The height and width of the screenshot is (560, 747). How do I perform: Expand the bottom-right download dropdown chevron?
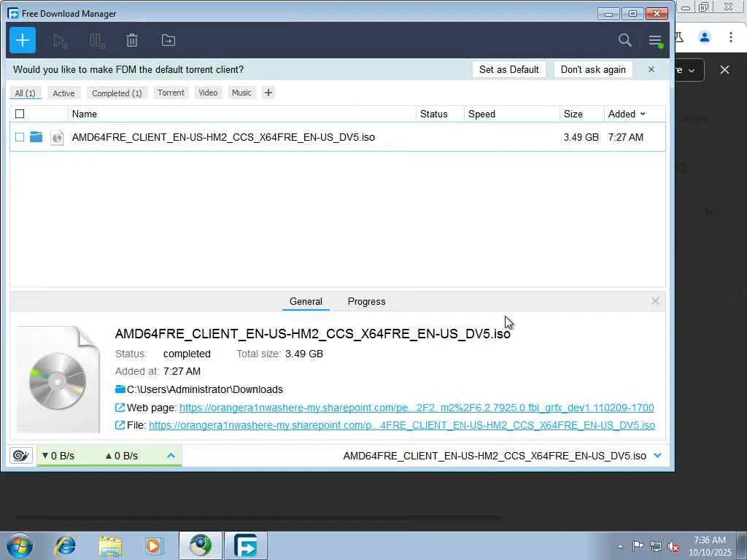(x=658, y=455)
